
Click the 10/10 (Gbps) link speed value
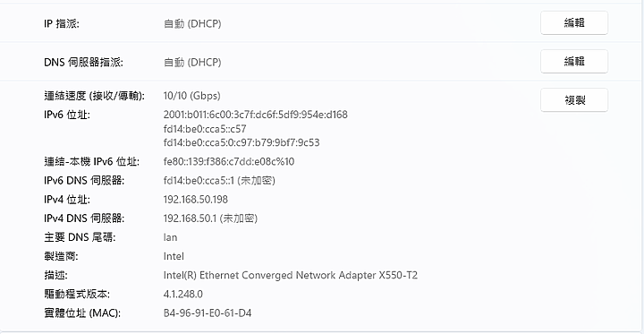click(x=191, y=96)
